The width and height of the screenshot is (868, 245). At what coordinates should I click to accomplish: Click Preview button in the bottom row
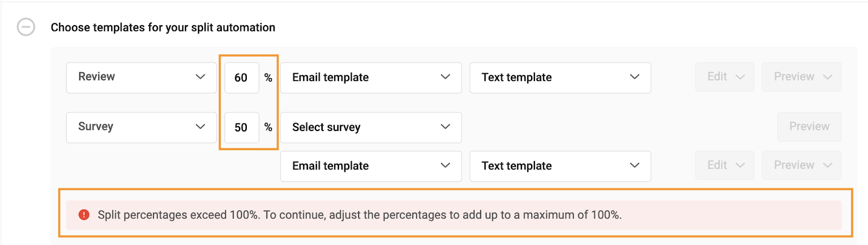802,165
